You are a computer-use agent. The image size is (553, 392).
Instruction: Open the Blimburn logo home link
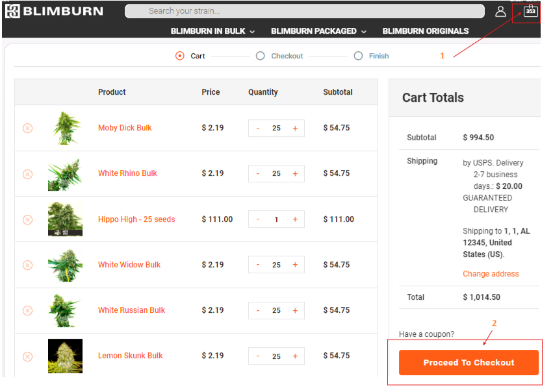[x=54, y=11]
